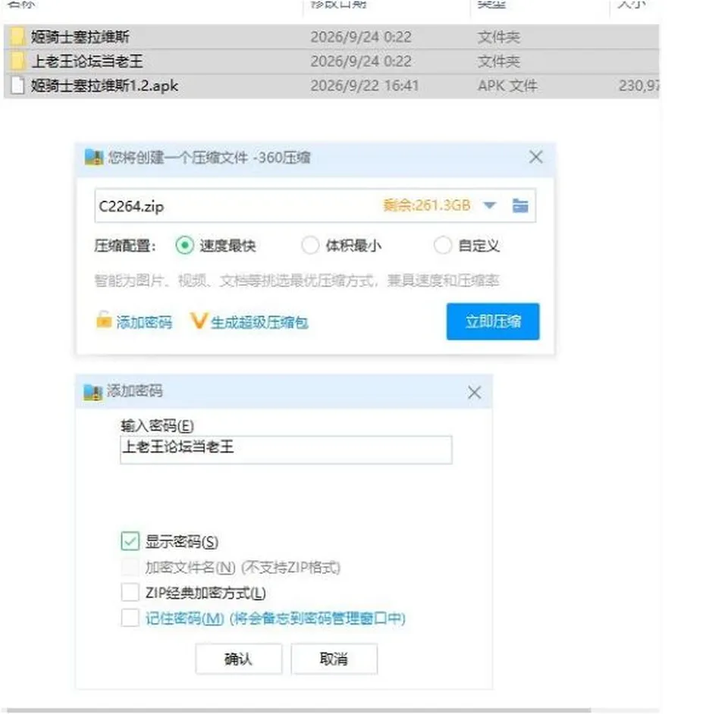Select the 速度最快 radio option
Image resolution: width=728 pixels, height=714 pixels.
click(x=184, y=245)
